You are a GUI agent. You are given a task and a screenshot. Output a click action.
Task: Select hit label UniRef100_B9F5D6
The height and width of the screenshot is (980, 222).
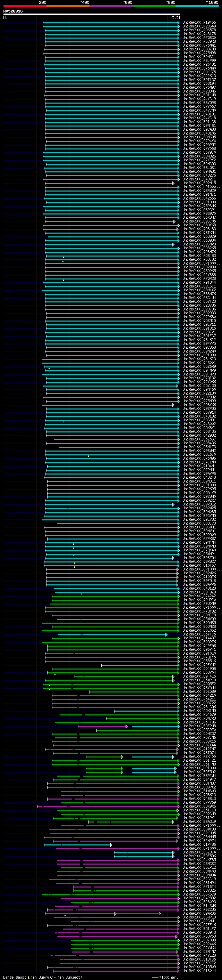coord(199,856)
